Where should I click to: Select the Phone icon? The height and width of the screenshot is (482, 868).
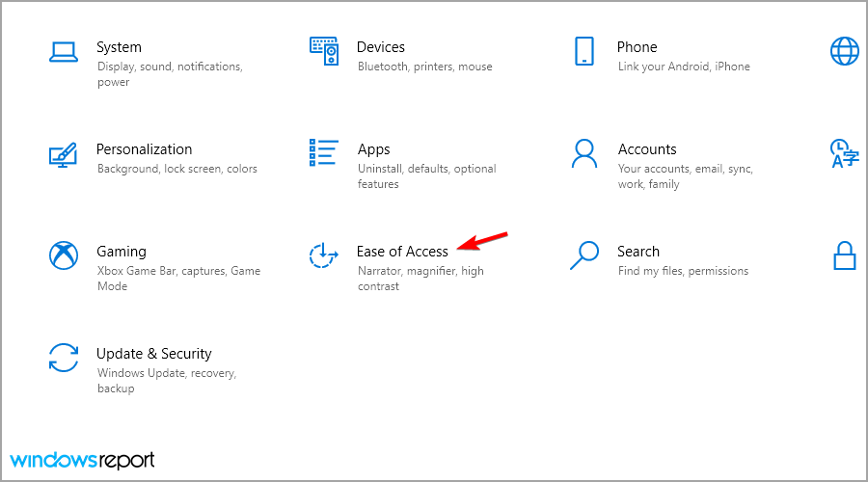[584, 51]
